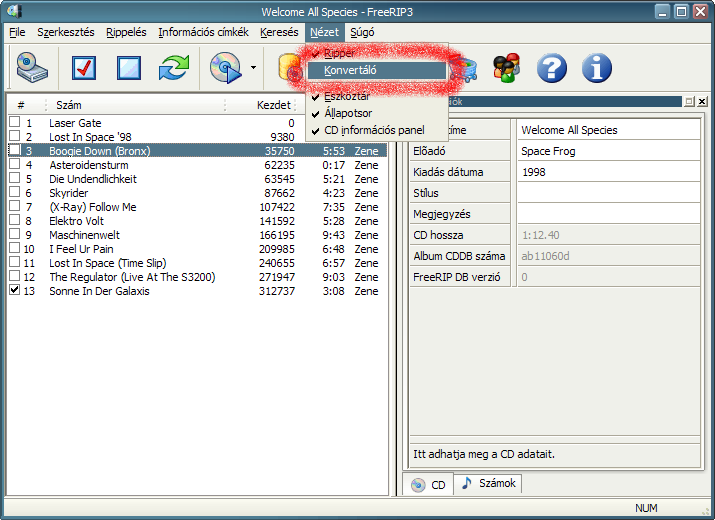Open the File menu
The width and height of the screenshot is (715, 520).
[x=17, y=32]
